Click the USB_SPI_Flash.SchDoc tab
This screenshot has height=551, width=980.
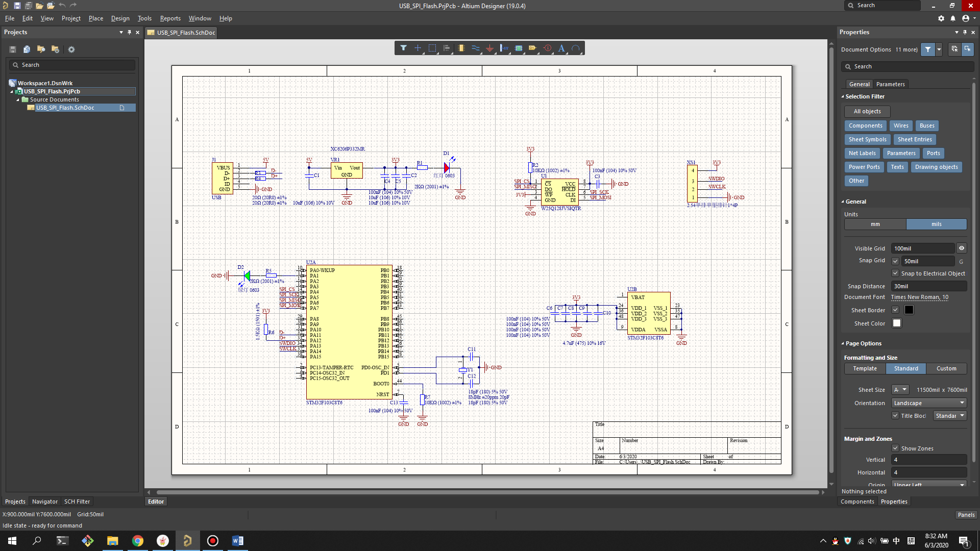pos(185,32)
